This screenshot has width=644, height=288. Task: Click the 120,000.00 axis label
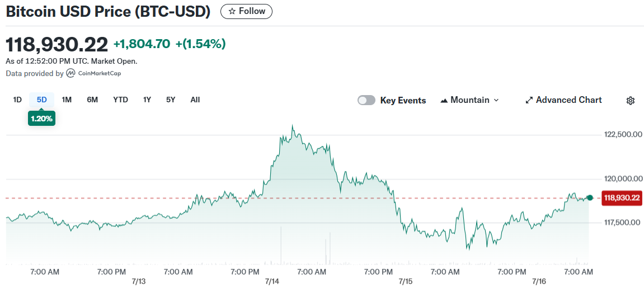623,179
